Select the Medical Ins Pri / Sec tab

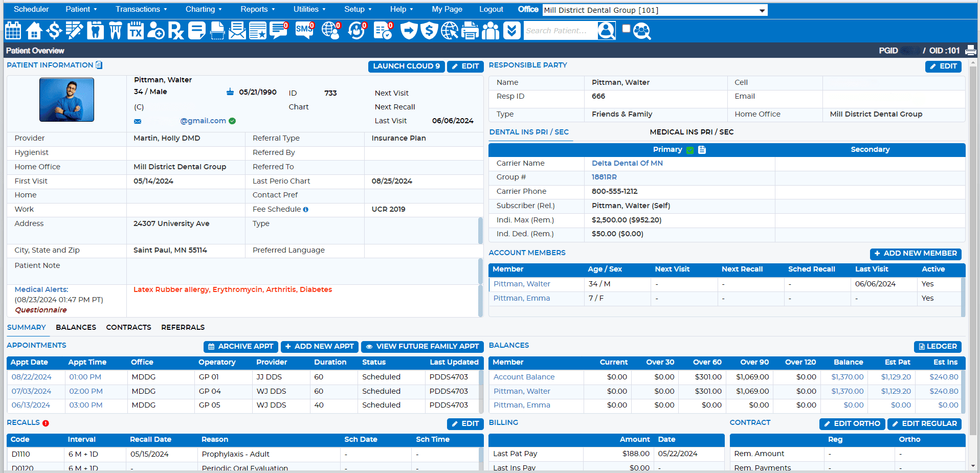(692, 132)
